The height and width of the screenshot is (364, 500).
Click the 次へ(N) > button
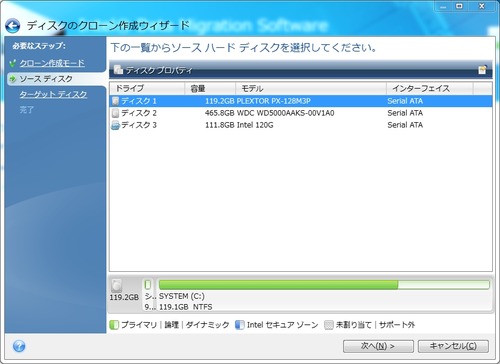pyautogui.click(x=378, y=346)
